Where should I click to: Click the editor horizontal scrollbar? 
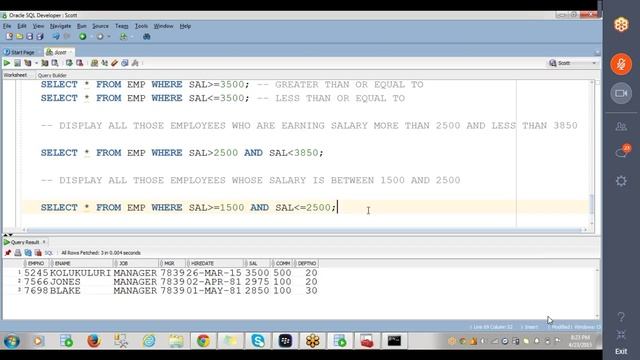[x=304, y=230]
